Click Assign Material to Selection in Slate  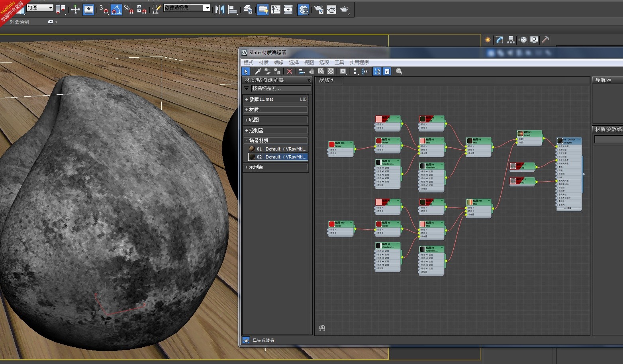[x=277, y=71]
